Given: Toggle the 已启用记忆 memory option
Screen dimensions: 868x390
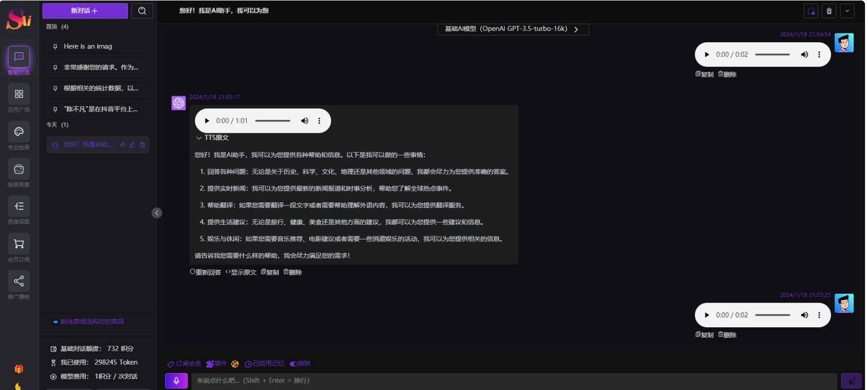Looking at the screenshot, I should pos(264,364).
